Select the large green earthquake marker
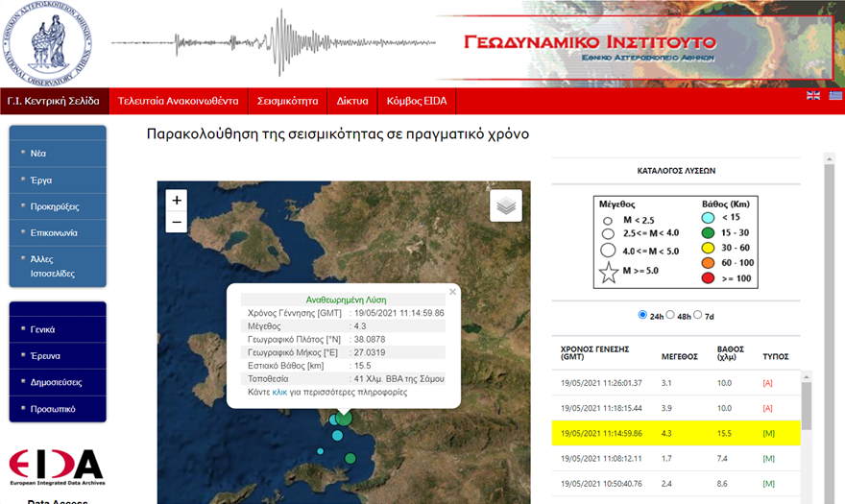Image resolution: width=845 pixels, height=504 pixels. coord(344,418)
